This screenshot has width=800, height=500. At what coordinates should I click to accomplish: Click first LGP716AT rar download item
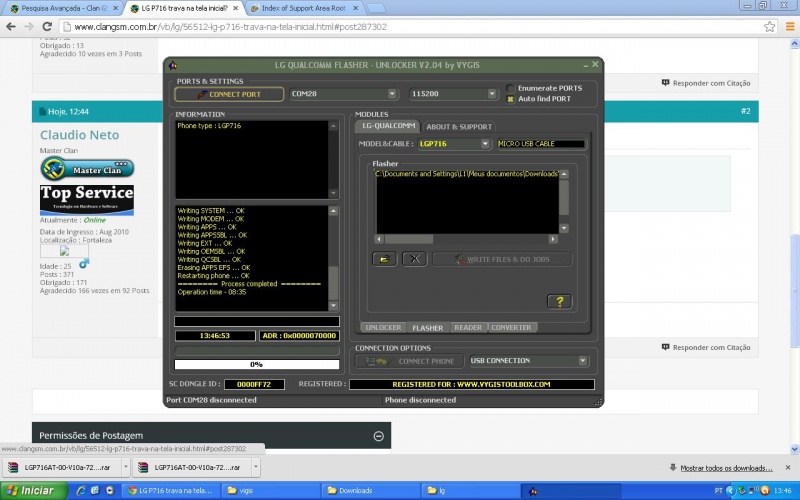coord(62,467)
